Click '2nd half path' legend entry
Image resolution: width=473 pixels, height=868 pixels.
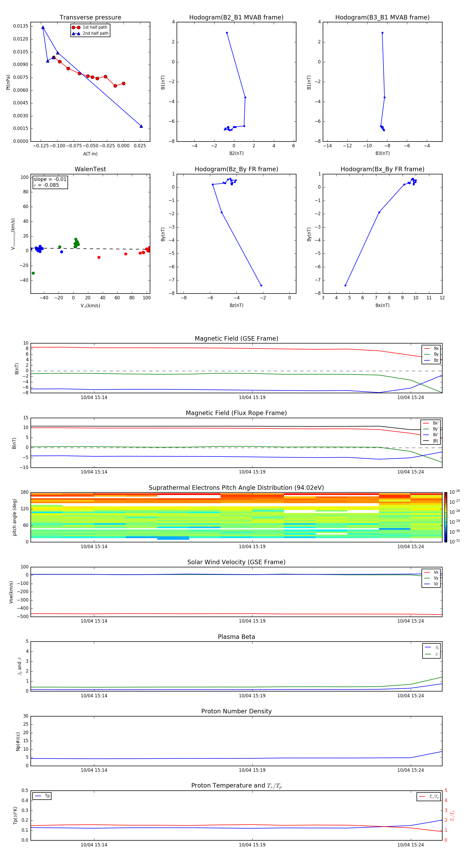pyautogui.click(x=90, y=33)
